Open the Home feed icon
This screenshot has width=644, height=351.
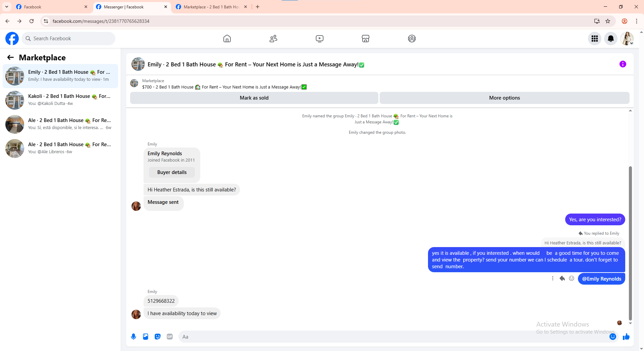tap(227, 39)
